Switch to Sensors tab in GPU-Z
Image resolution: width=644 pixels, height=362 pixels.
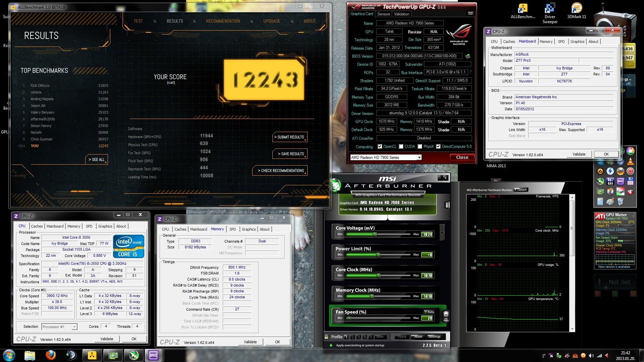383,14
